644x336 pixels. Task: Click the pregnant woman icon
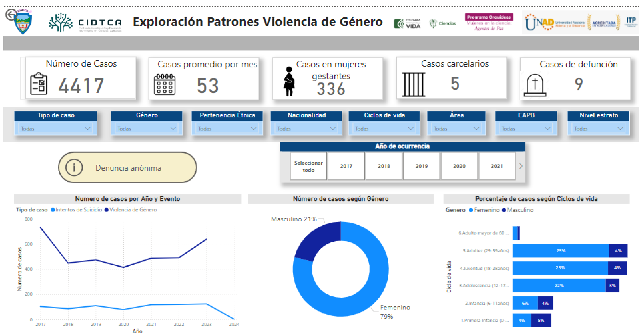289,82
